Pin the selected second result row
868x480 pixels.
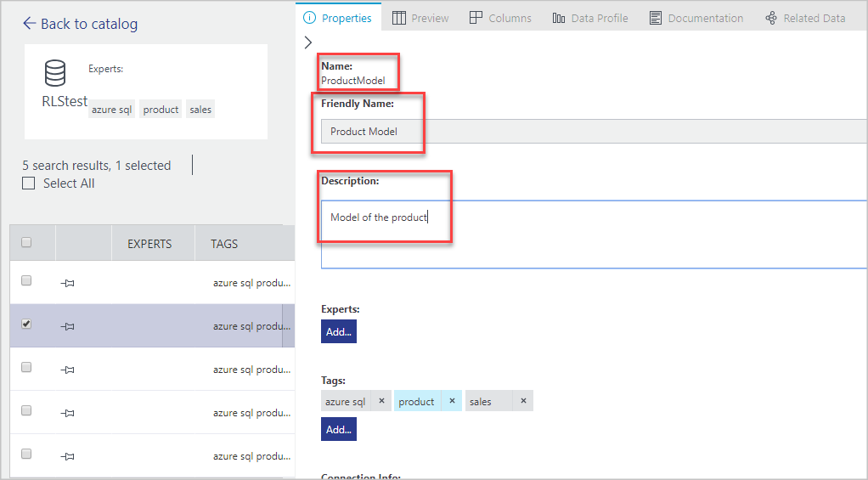tap(68, 326)
